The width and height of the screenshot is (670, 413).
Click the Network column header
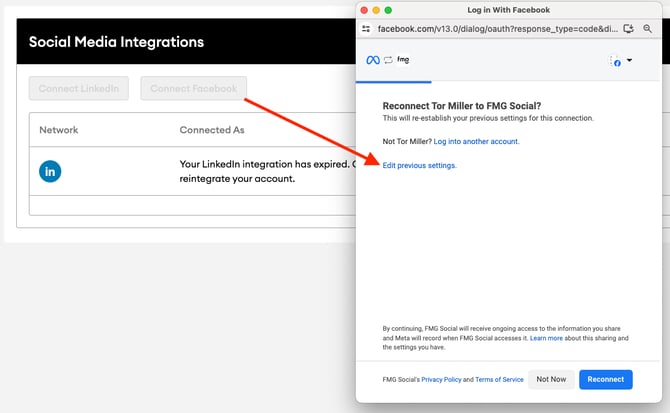[x=59, y=130]
